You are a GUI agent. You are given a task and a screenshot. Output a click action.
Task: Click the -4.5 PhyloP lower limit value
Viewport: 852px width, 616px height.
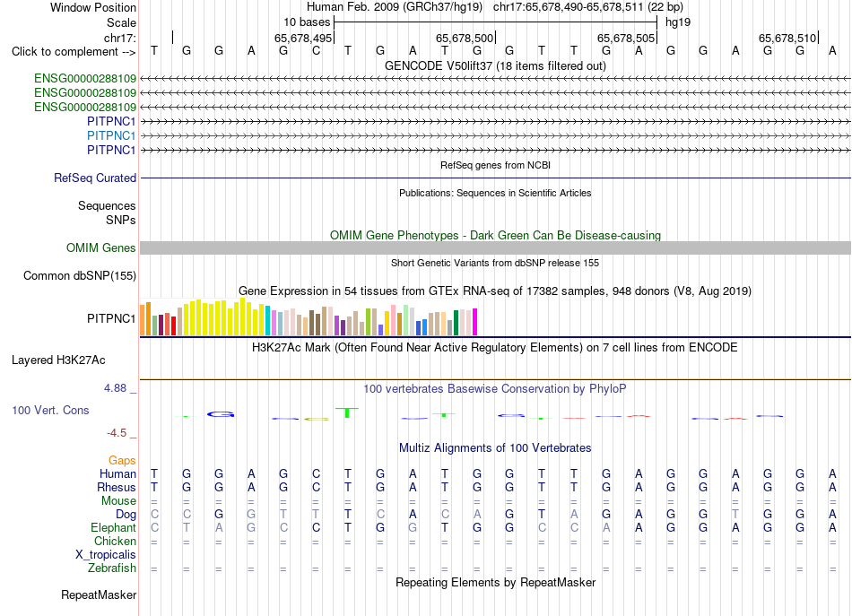tap(117, 433)
